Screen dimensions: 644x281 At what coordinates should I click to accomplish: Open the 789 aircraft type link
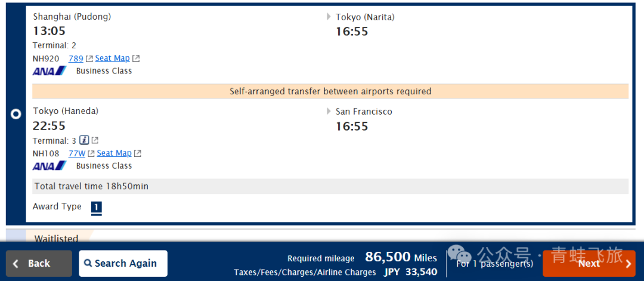[76, 58]
